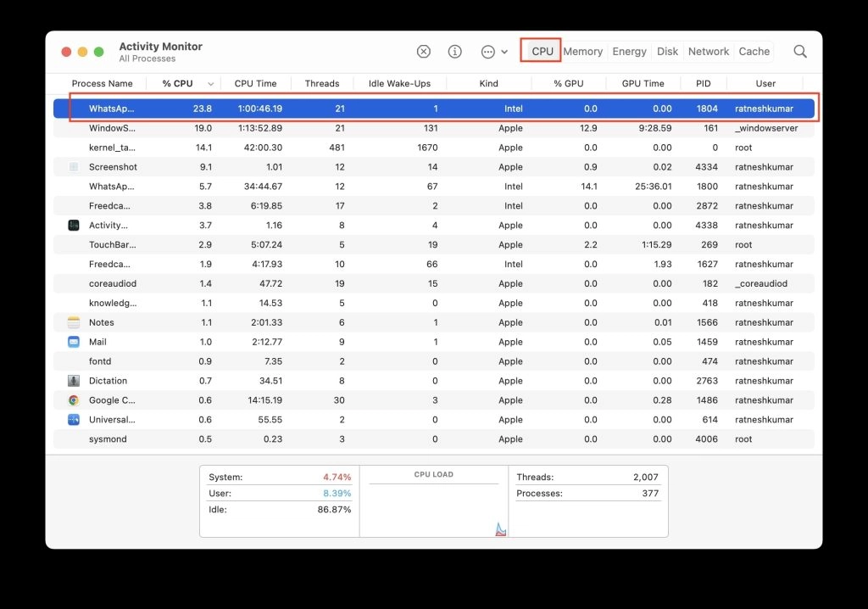Select the WindowServer process row
The height and width of the screenshot is (609, 868).
(x=434, y=128)
